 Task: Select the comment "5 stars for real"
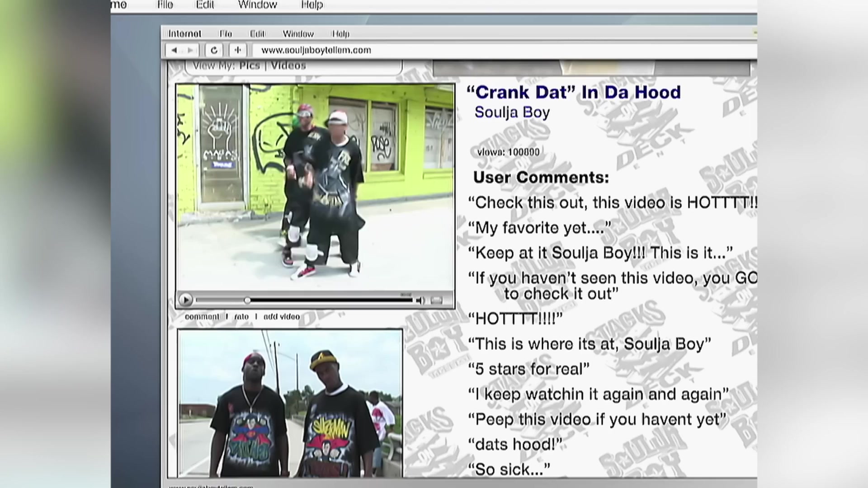click(529, 369)
